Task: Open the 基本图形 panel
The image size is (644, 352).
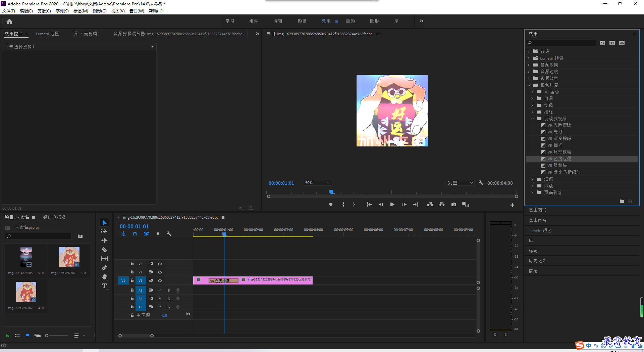Action: click(x=537, y=210)
